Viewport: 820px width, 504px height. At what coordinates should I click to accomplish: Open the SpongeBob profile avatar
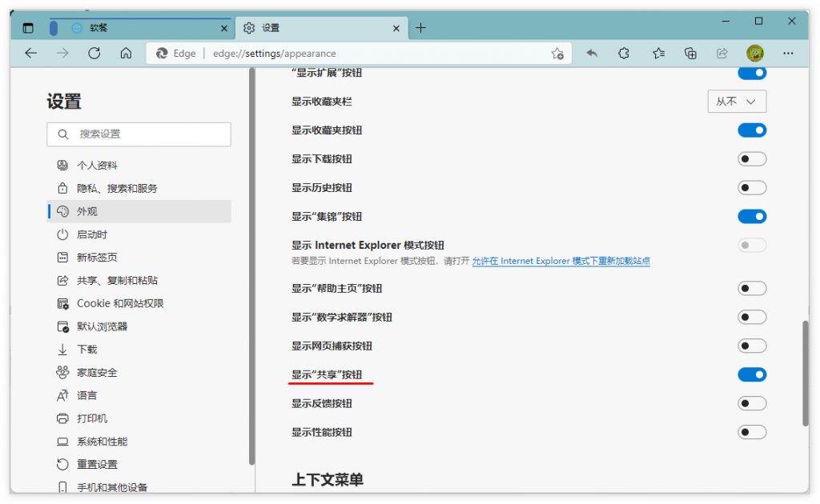coord(754,53)
